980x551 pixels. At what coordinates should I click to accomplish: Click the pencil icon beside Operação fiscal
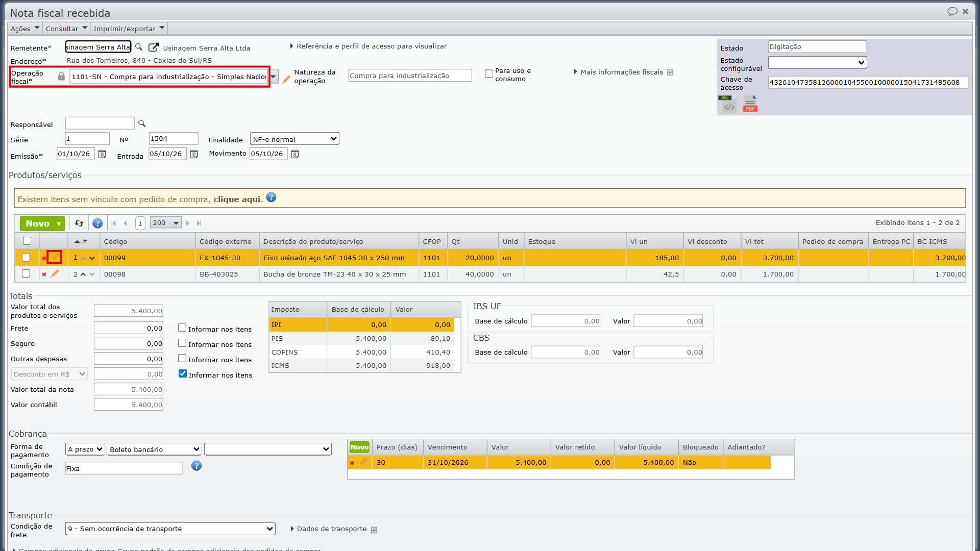(x=286, y=79)
